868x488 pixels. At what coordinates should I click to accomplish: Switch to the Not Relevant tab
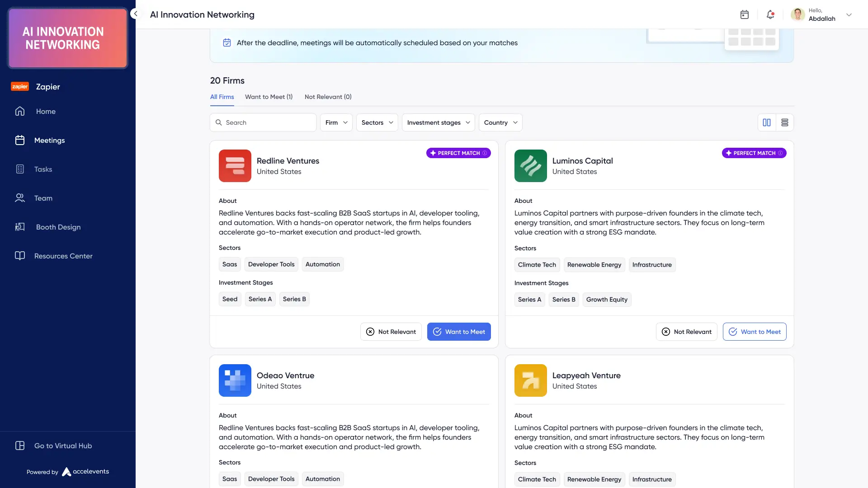pos(328,97)
